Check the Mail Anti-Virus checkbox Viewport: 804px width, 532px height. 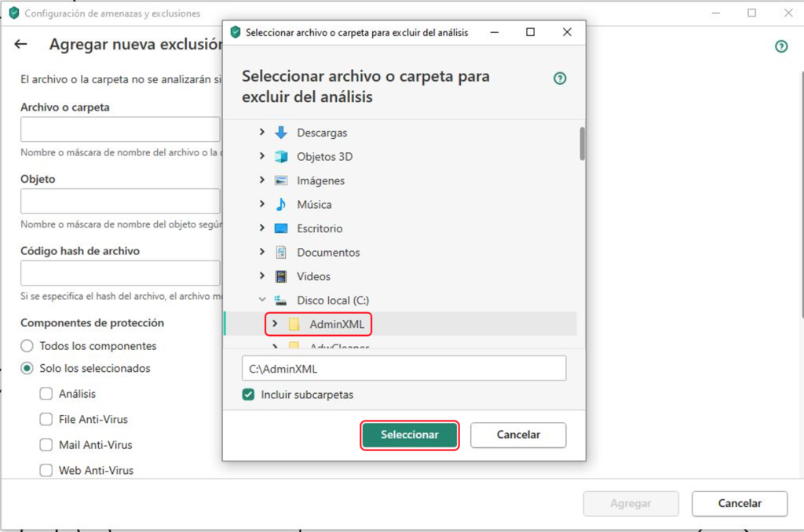tap(46, 445)
